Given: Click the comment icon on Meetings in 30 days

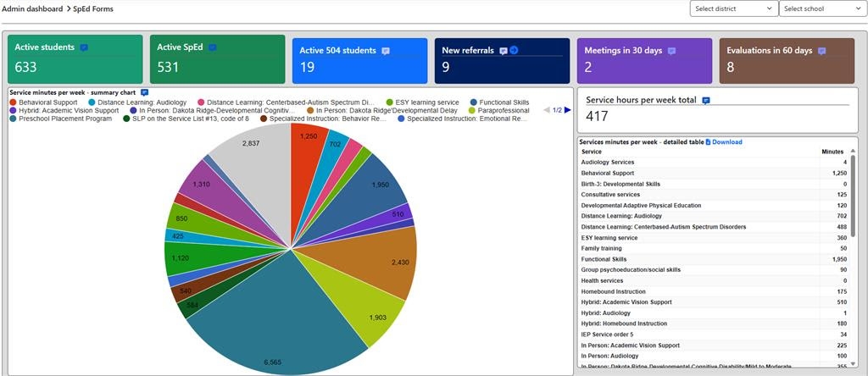Looking at the screenshot, I should (671, 51).
